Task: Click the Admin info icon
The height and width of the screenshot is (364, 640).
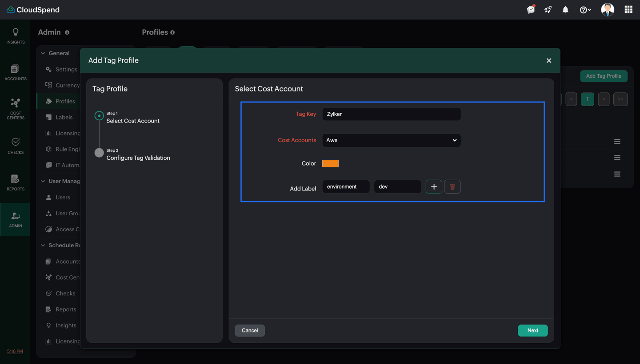Action: tap(67, 32)
